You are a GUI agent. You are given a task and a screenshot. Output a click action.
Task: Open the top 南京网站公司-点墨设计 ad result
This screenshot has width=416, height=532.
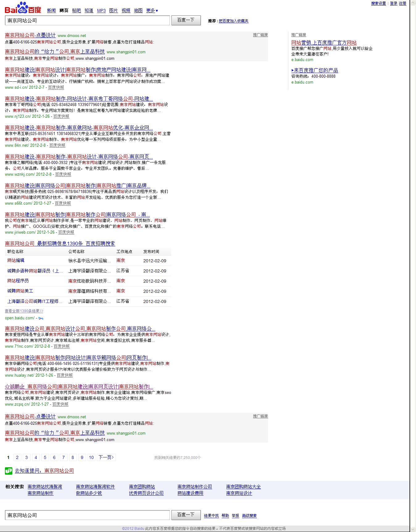[30, 35]
